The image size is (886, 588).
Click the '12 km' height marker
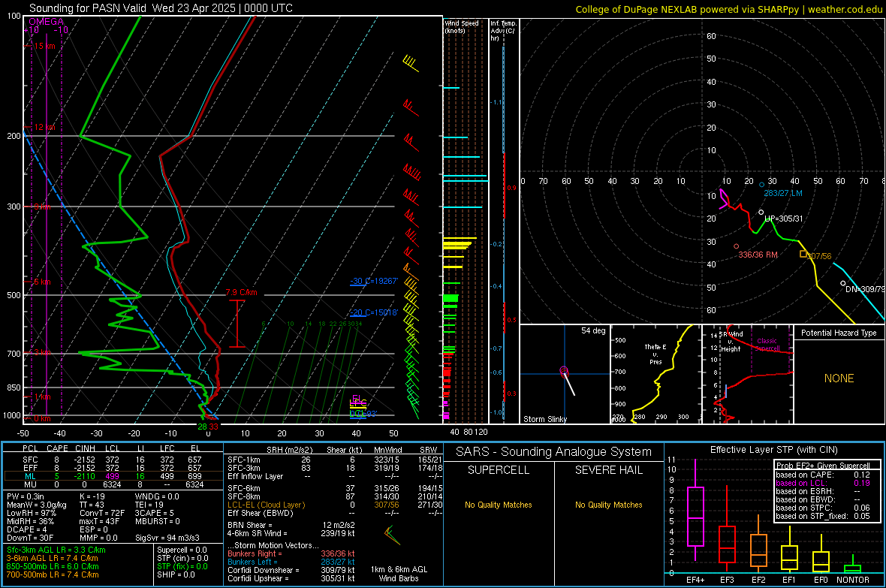[x=44, y=127]
